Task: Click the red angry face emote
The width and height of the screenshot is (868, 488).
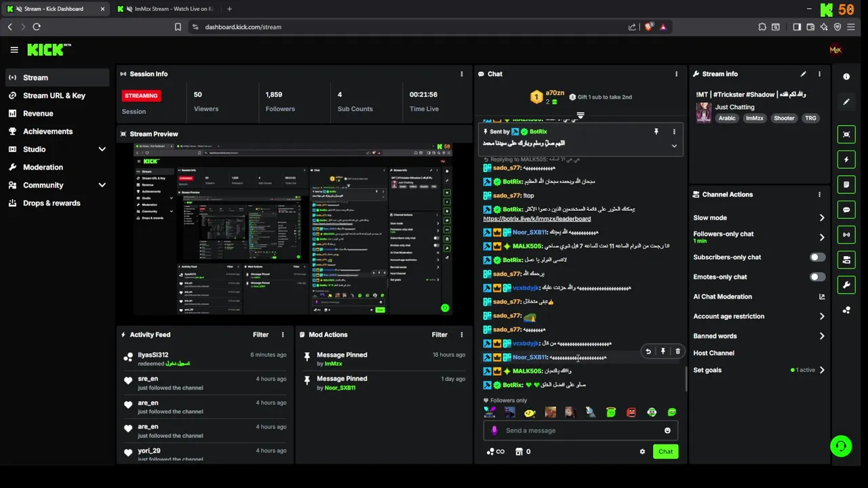Action: (631, 412)
